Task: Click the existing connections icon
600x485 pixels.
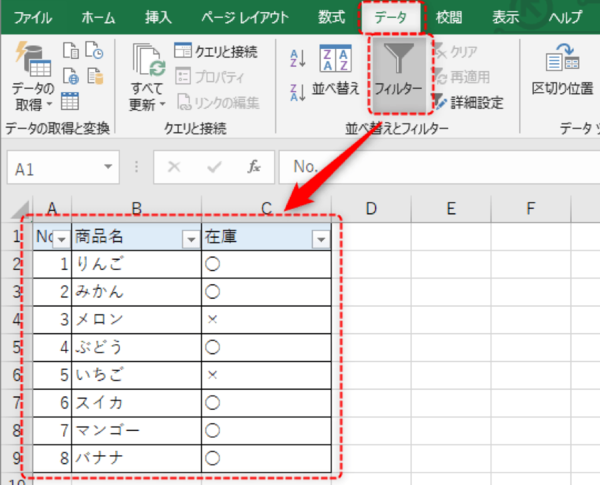Action: tap(95, 76)
